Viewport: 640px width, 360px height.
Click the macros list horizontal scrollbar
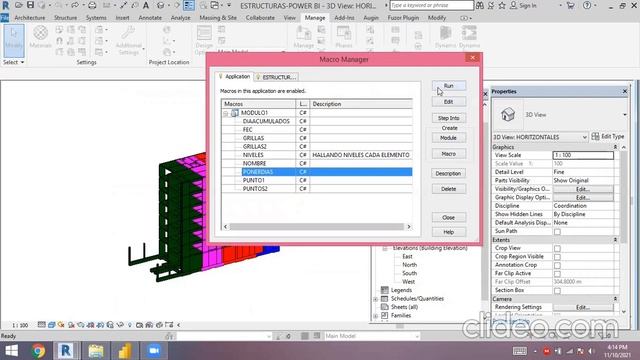[317, 227]
